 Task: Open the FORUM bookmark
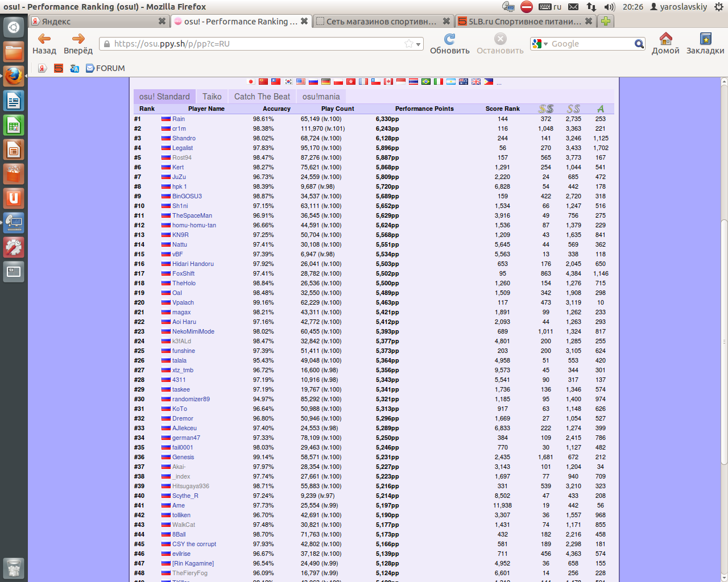tap(105, 68)
